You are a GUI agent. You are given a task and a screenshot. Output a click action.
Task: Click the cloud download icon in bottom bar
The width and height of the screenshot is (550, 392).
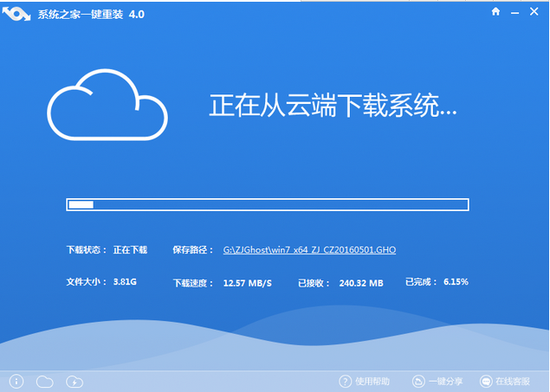click(74, 381)
